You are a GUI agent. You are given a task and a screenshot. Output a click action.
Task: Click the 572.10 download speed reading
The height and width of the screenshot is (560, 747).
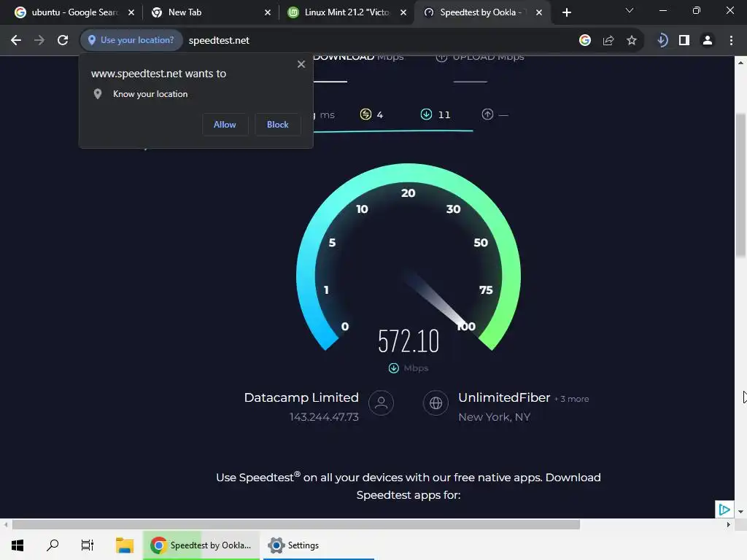(409, 341)
